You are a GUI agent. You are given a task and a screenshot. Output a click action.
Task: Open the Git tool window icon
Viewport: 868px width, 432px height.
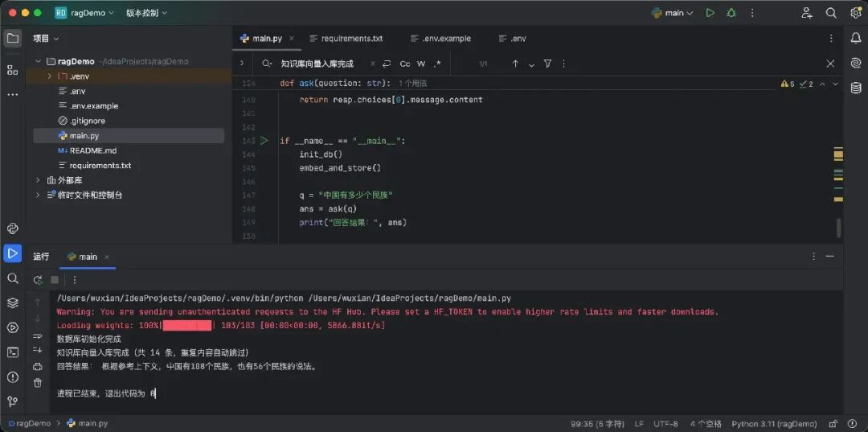(12, 401)
